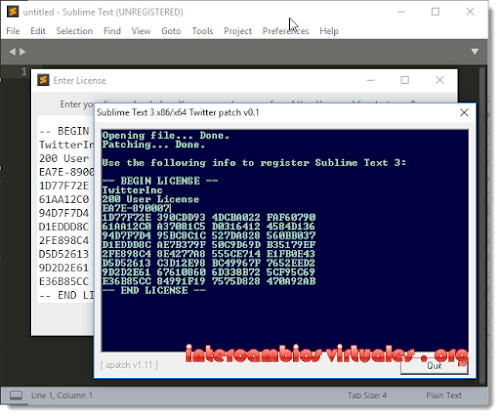Click '-- BEGIN LICENSE --' in patch console
This screenshot has width=500, height=416.
[160, 181]
